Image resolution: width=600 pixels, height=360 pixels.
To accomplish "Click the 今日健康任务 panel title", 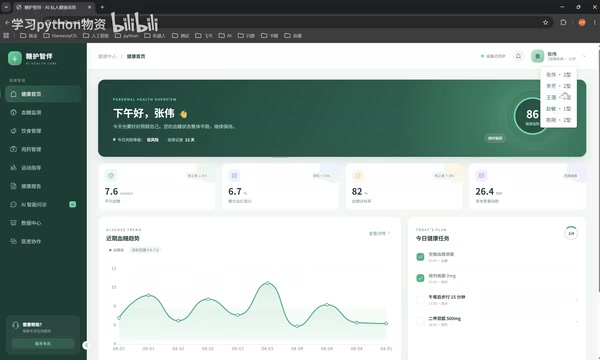I will 432,238.
